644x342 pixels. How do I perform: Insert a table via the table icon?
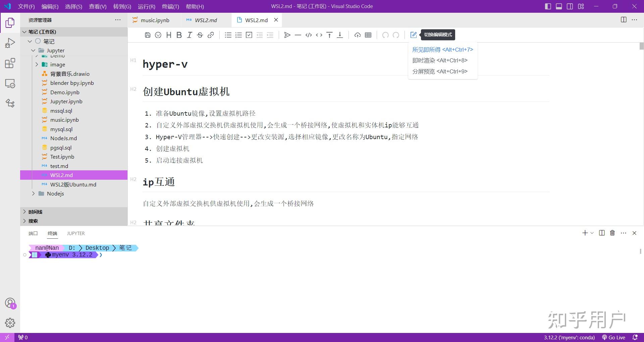(368, 35)
